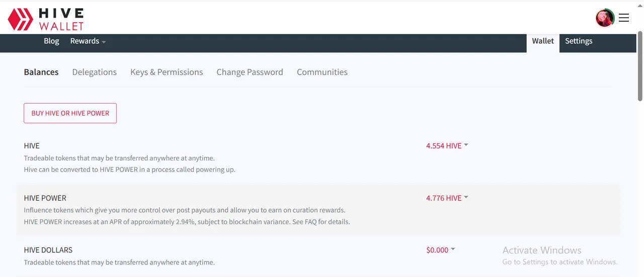Screen dimensions: 644x277
Task: Expand the $0.000 Hive Dollars dropdown
Action: [x=441, y=250]
